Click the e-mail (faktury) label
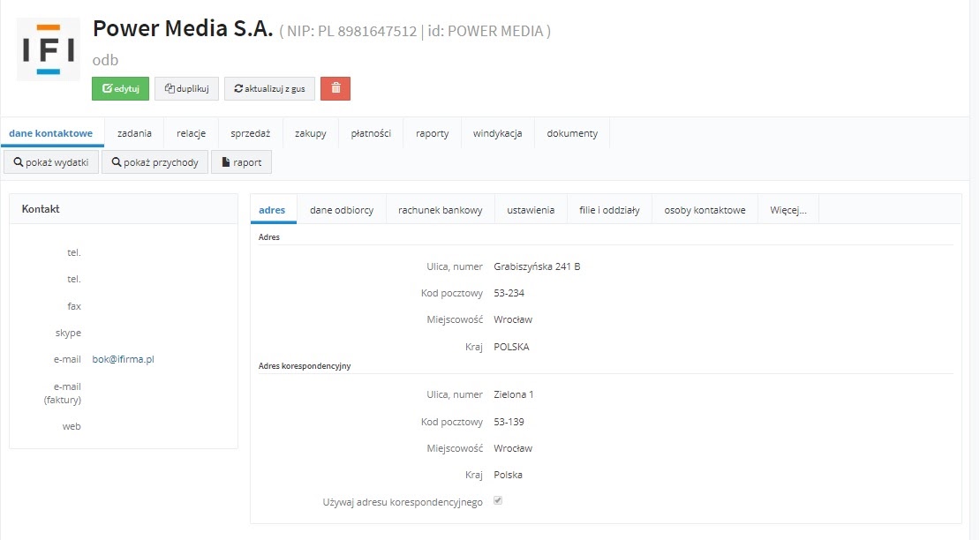This screenshot has width=980, height=540. click(x=63, y=394)
